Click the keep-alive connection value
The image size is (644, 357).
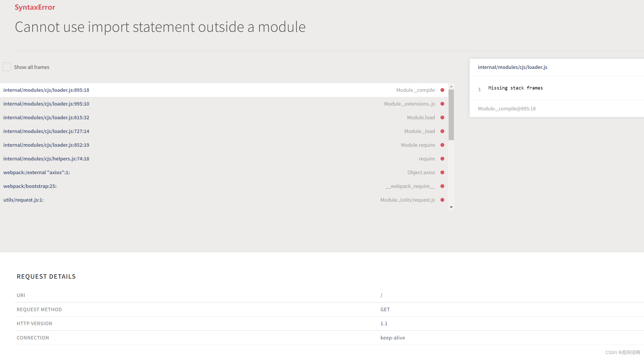(393, 338)
